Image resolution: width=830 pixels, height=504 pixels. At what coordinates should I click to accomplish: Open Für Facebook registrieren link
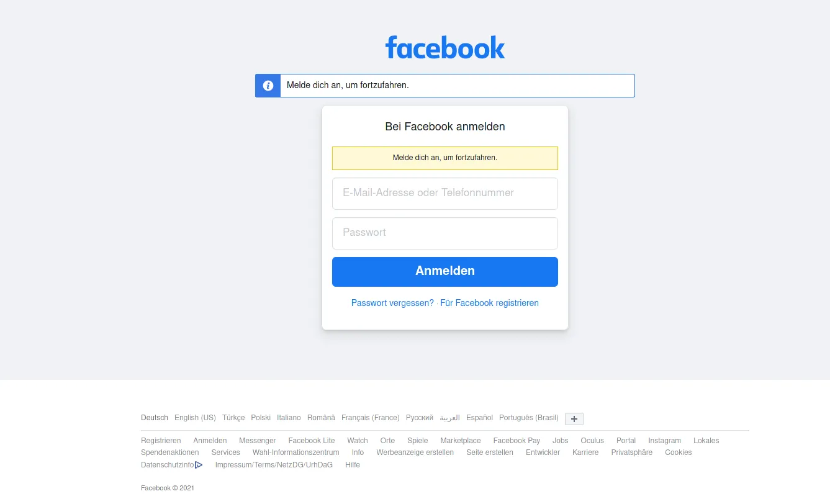point(489,303)
